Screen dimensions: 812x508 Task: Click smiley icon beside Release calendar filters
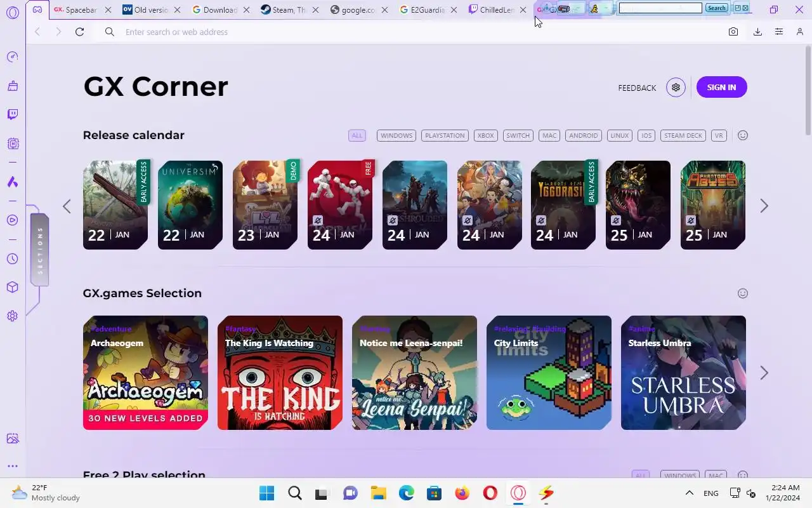click(743, 135)
